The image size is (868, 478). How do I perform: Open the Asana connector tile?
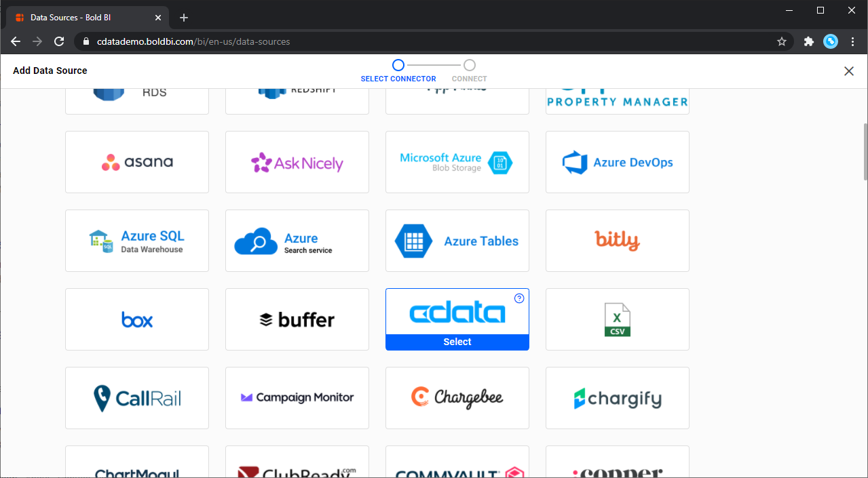(x=137, y=162)
